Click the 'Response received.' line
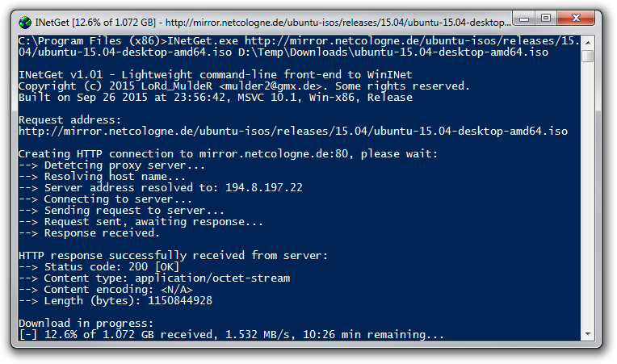Screen dimensions: 617x364 tap(89, 232)
